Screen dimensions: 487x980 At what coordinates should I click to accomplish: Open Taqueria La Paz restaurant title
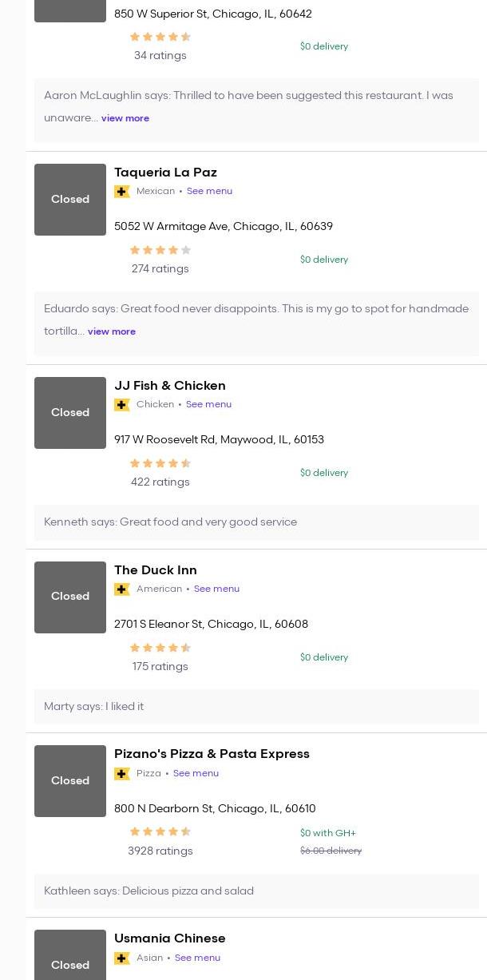165,173
